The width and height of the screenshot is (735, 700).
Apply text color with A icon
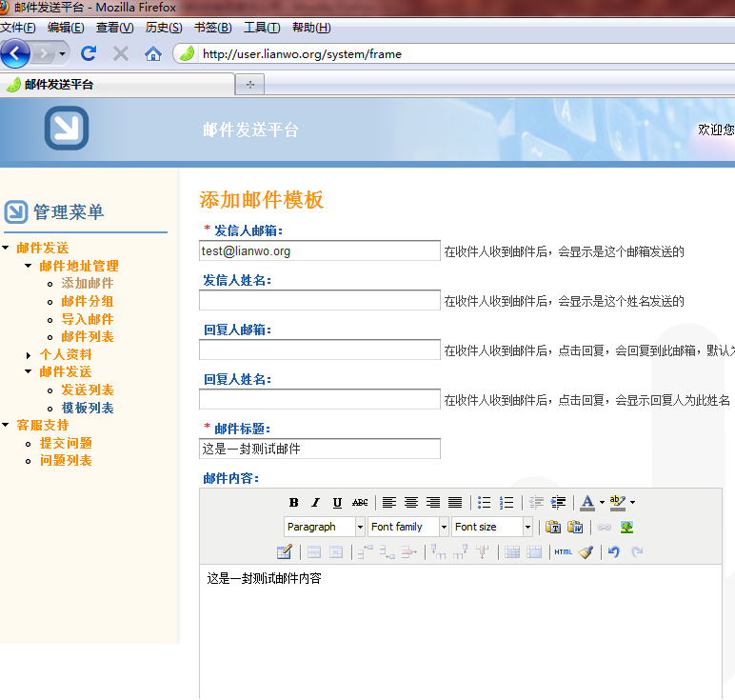coord(587,503)
